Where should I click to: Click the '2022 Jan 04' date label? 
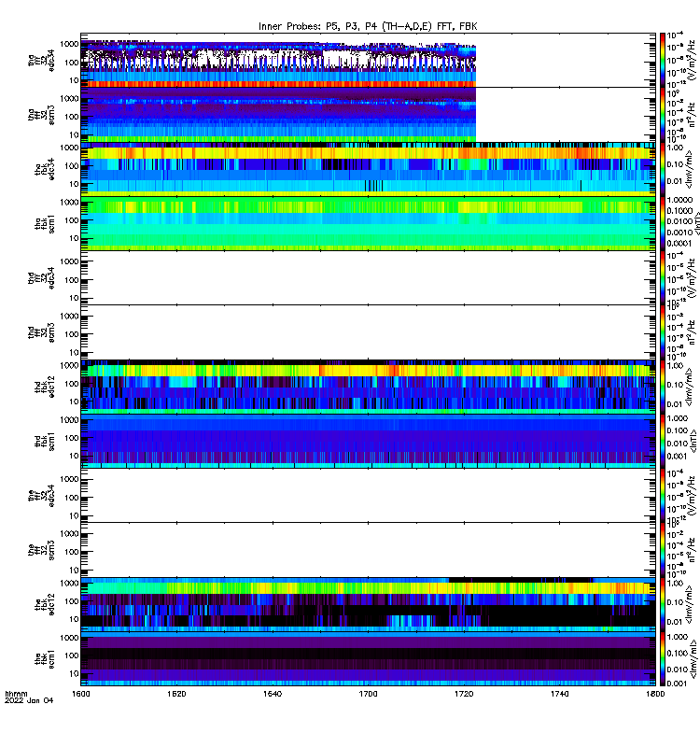(29, 701)
